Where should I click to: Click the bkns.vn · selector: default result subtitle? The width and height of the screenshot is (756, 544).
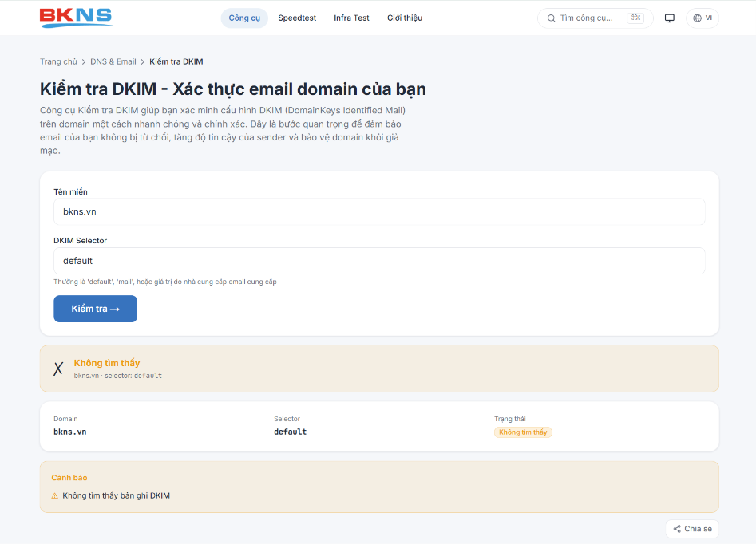(x=117, y=376)
